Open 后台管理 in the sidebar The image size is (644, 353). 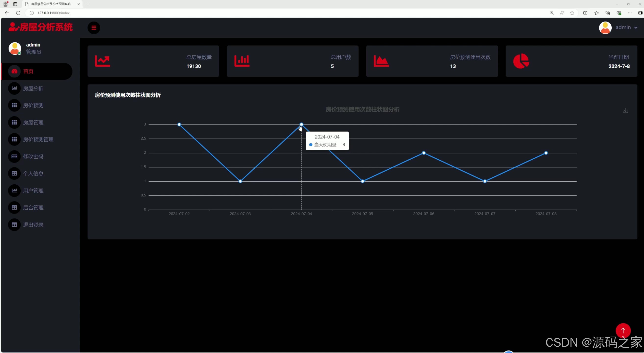point(33,207)
